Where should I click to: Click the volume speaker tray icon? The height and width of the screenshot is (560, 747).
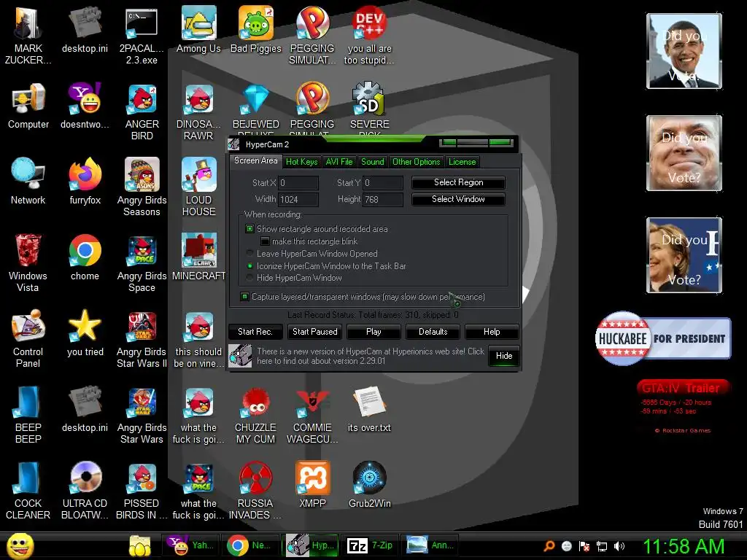(619, 546)
